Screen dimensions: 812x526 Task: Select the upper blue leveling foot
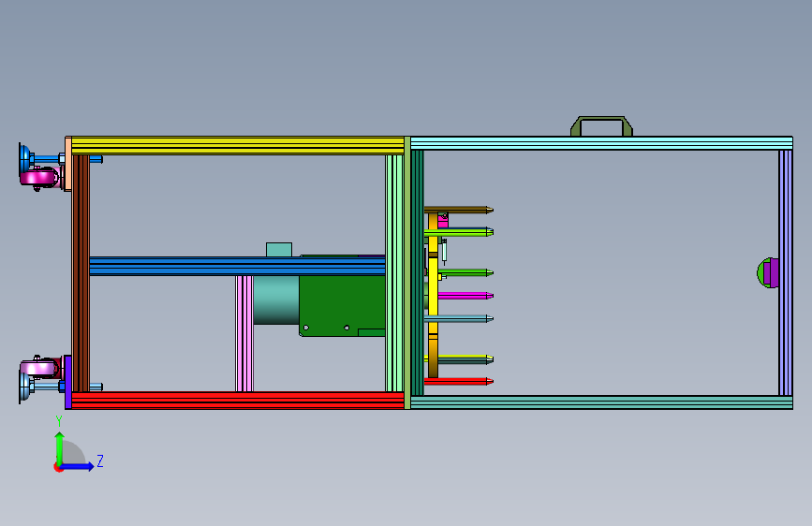[x=25, y=158]
